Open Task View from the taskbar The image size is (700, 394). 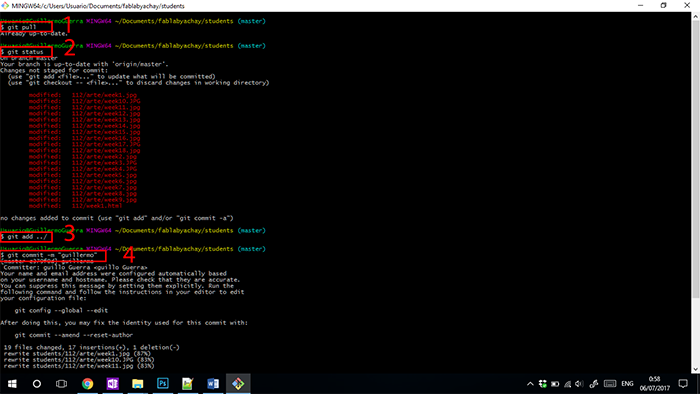pos(61,384)
